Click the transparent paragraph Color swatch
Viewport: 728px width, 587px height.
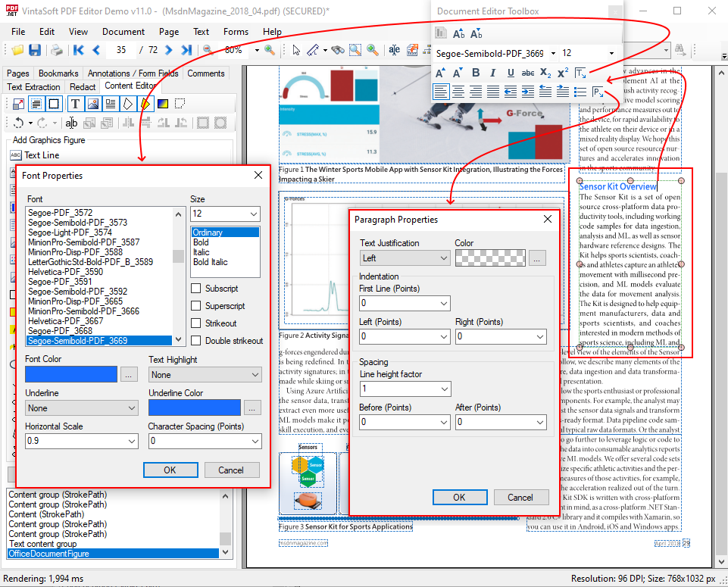(x=490, y=258)
